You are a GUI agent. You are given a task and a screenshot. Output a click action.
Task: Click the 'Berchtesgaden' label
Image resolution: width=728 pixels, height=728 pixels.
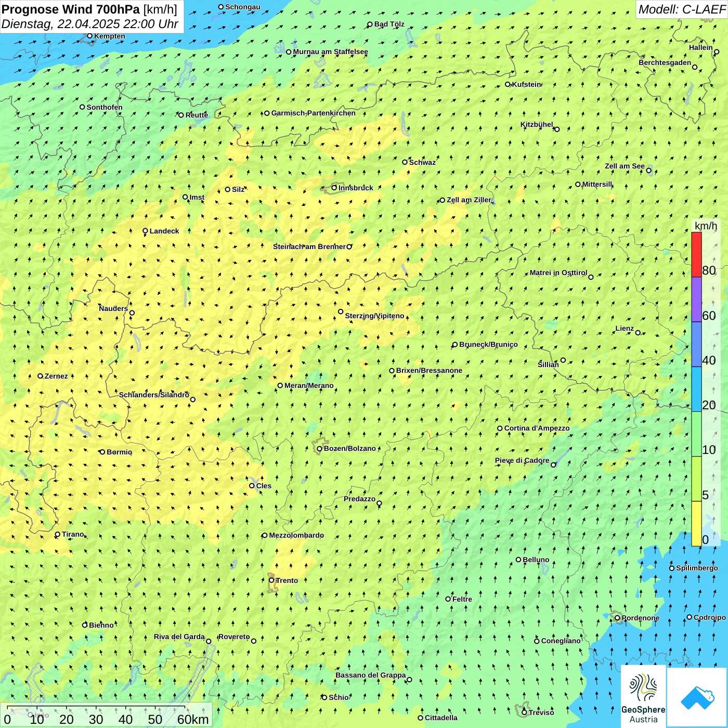(665, 62)
